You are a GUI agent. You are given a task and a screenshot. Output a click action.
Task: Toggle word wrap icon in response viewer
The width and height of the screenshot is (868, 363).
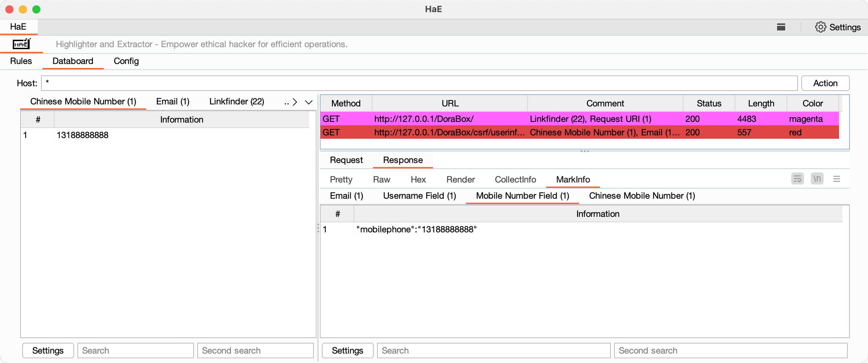(797, 178)
